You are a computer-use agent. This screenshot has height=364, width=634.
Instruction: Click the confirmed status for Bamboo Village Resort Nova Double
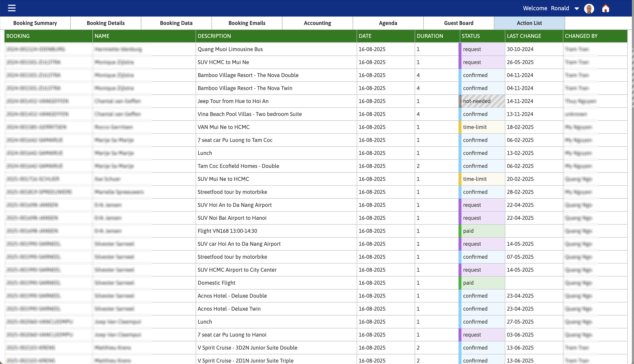[x=475, y=75]
